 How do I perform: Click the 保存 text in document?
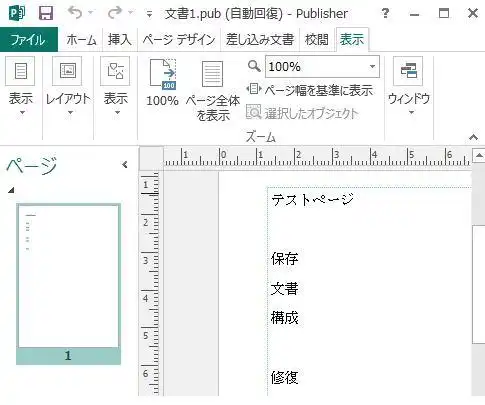point(284,259)
